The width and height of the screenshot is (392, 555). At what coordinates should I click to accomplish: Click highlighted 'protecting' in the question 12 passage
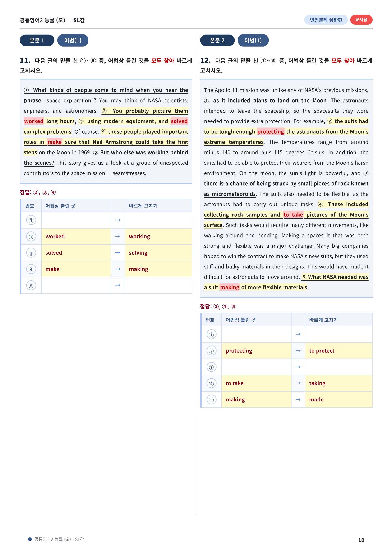coord(271,131)
